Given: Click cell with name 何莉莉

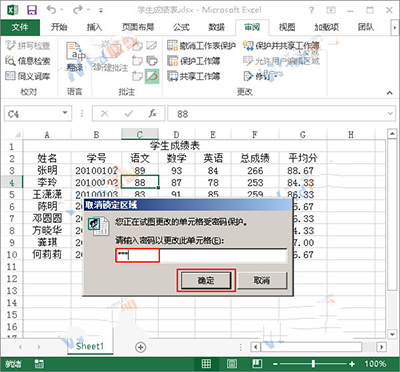Looking at the screenshot, I should click(47, 255).
